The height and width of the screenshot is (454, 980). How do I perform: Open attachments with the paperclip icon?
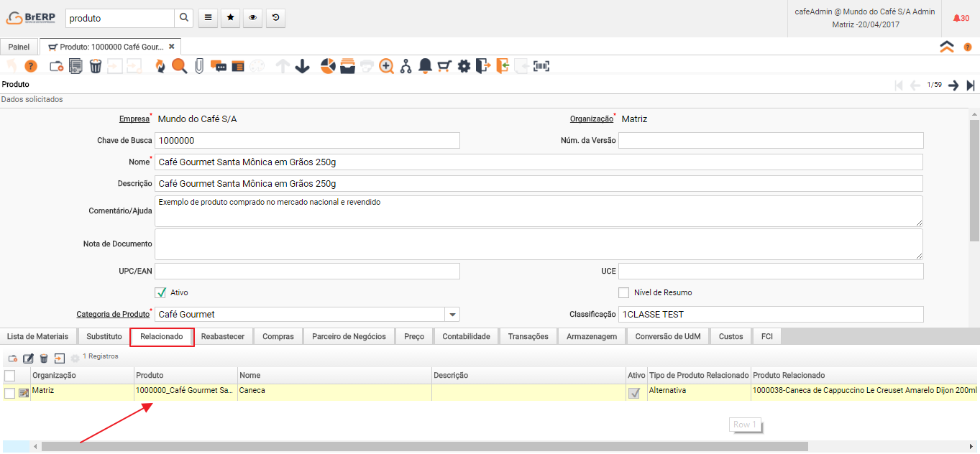199,66
